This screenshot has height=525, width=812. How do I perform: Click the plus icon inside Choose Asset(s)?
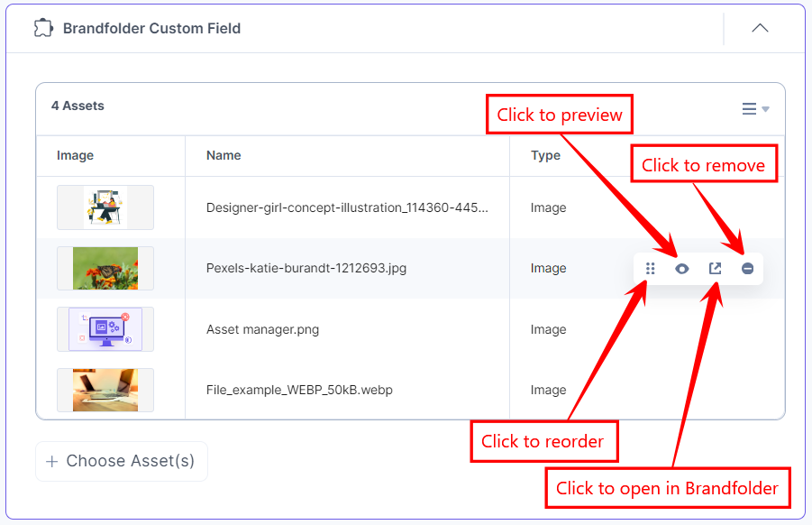pyautogui.click(x=52, y=461)
